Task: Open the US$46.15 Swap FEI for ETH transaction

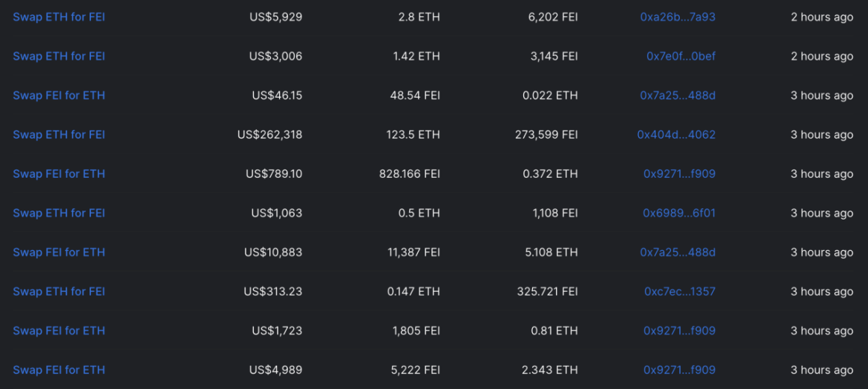Action: click(x=59, y=96)
